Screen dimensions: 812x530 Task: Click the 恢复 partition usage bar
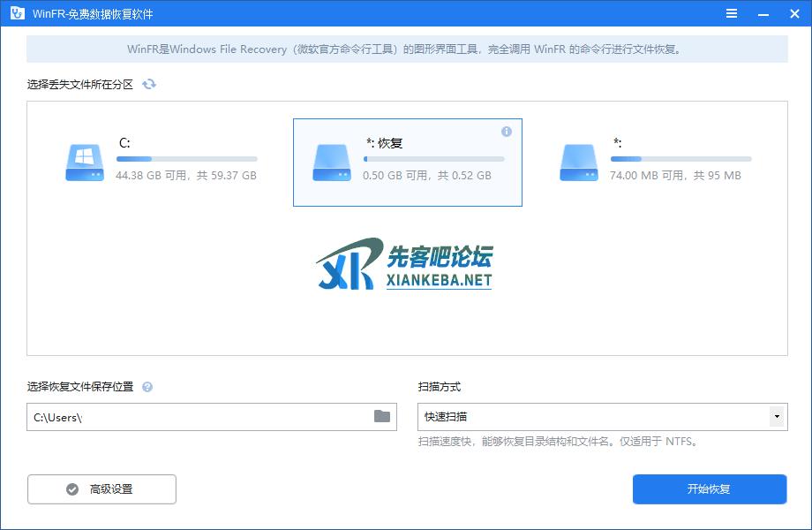tap(433, 159)
